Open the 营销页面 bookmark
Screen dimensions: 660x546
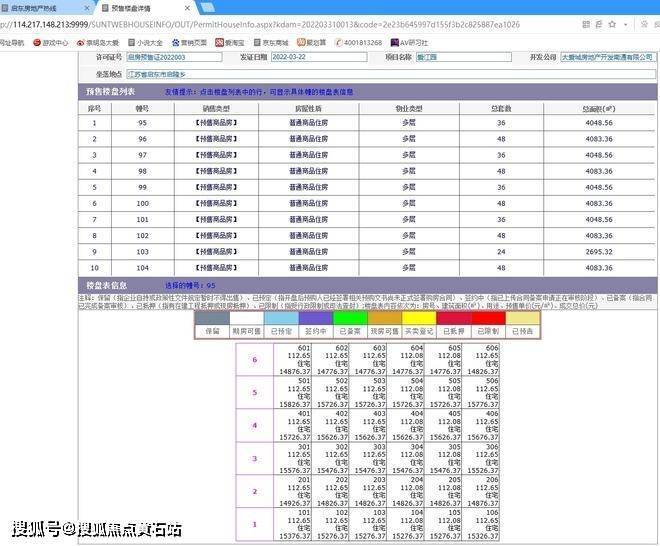coord(193,43)
